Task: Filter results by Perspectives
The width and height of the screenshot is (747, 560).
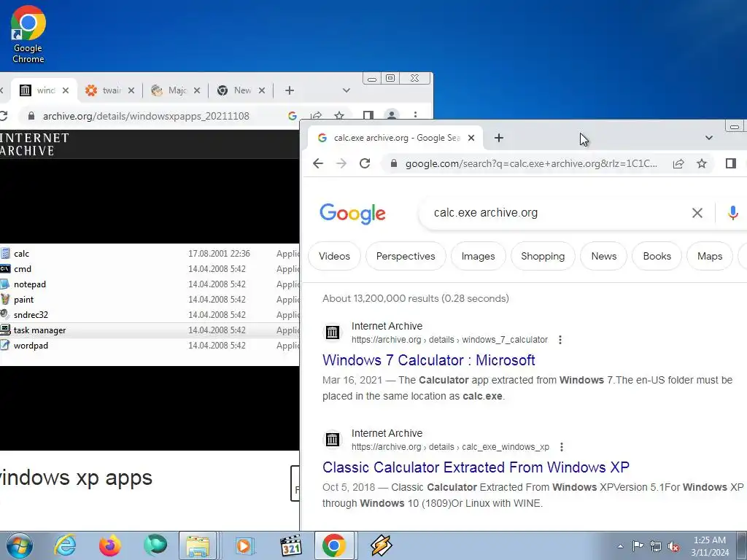Action: pos(406,256)
